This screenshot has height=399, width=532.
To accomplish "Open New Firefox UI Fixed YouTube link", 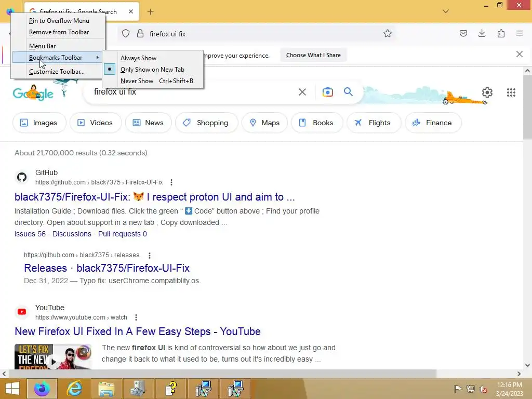I will pos(137,331).
